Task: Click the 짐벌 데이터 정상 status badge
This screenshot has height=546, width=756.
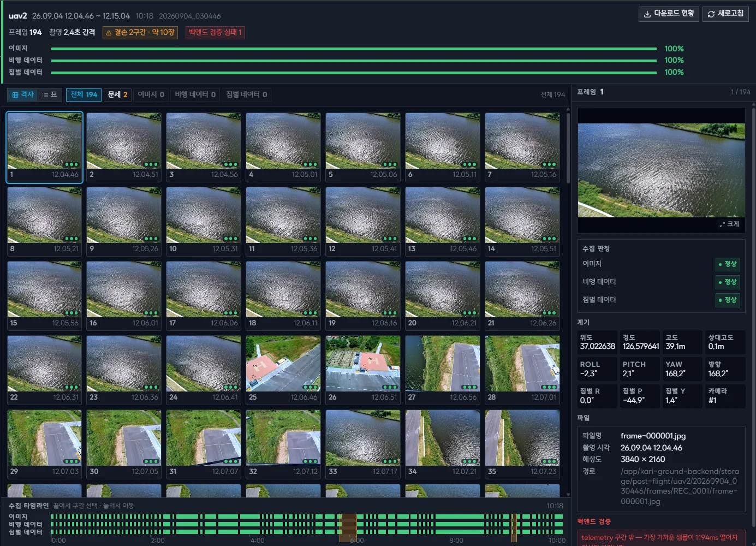Action: [x=728, y=300]
